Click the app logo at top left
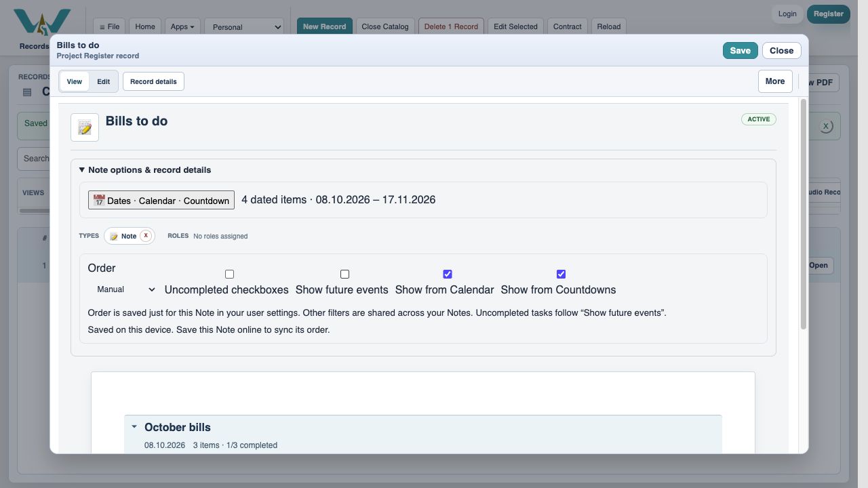This screenshot has width=868, height=488. click(42, 24)
